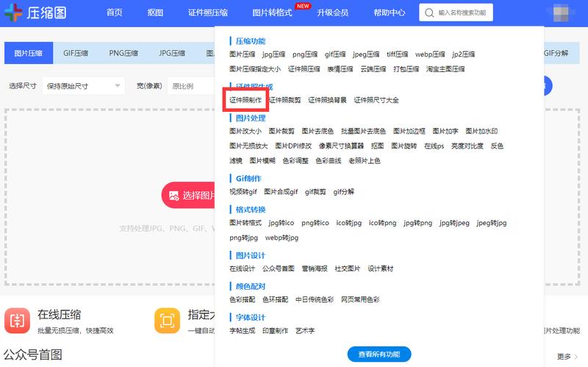Open 批量图片去底色 link

363,132
